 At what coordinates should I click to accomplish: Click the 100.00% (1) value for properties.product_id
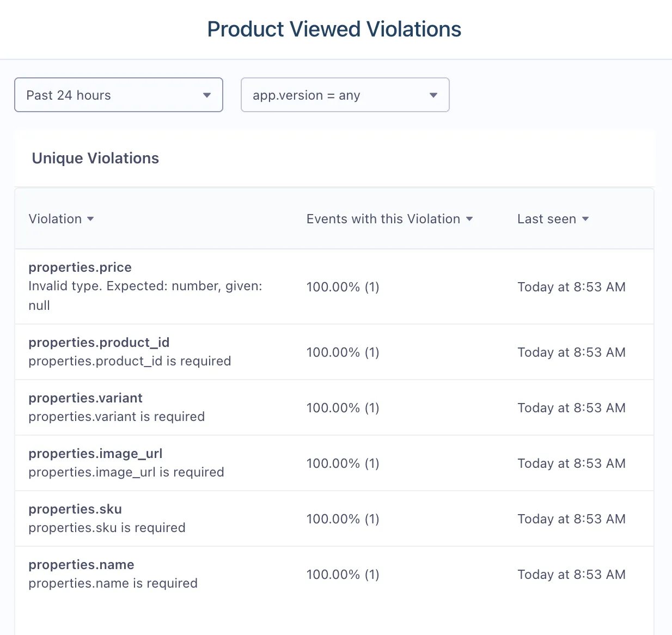point(343,352)
